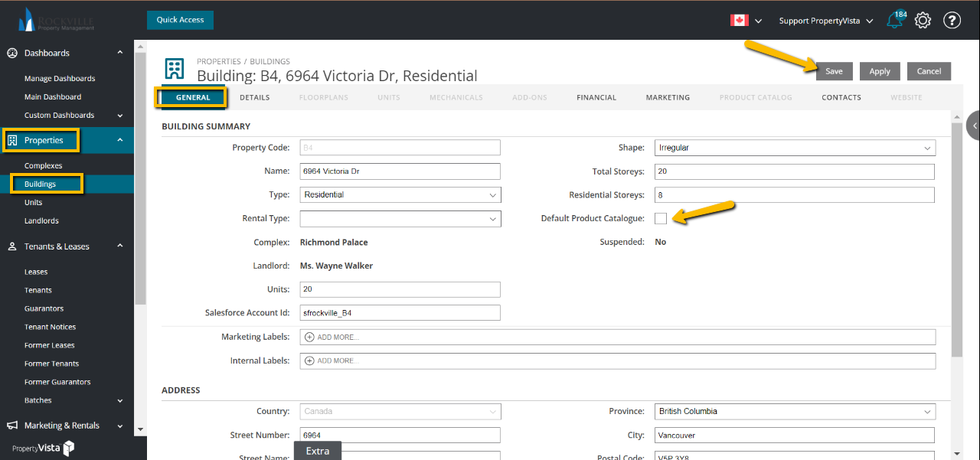Open the Details tab

pyautogui.click(x=254, y=98)
